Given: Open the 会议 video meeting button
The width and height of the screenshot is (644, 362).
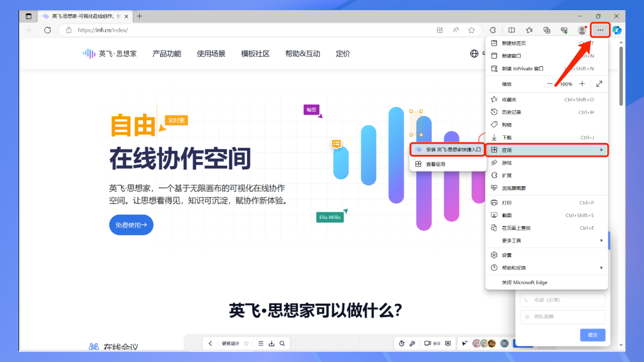Looking at the screenshot, I should (x=432, y=343).
